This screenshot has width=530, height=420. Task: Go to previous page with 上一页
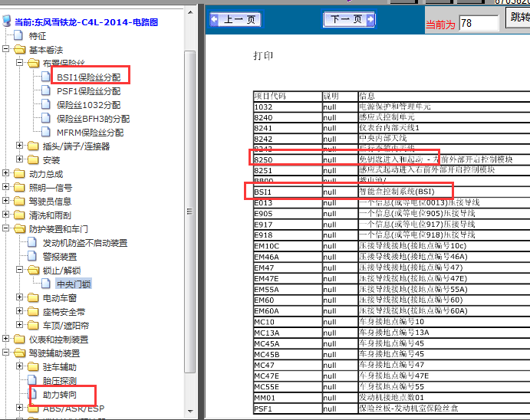click(x=235, y=19)
